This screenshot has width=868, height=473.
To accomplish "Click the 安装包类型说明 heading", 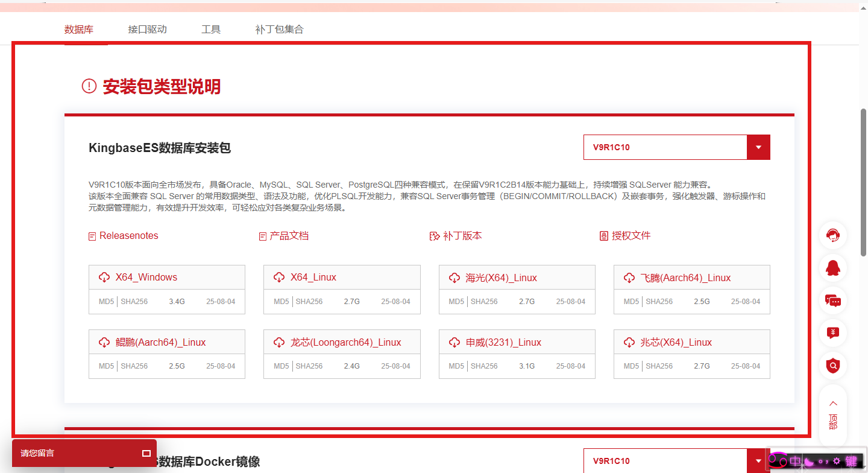I will 162,86.
